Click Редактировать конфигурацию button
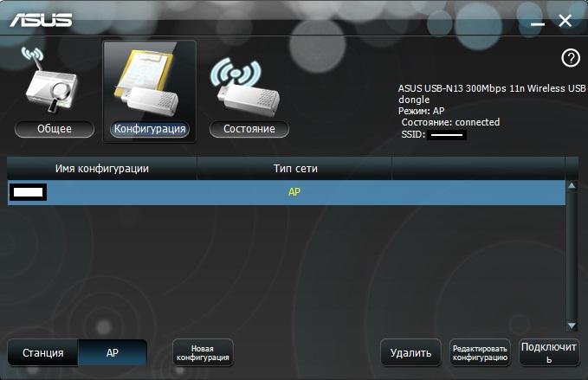This screenshot has width=588, height=380. pyautogui.click(x=480, y=353)
